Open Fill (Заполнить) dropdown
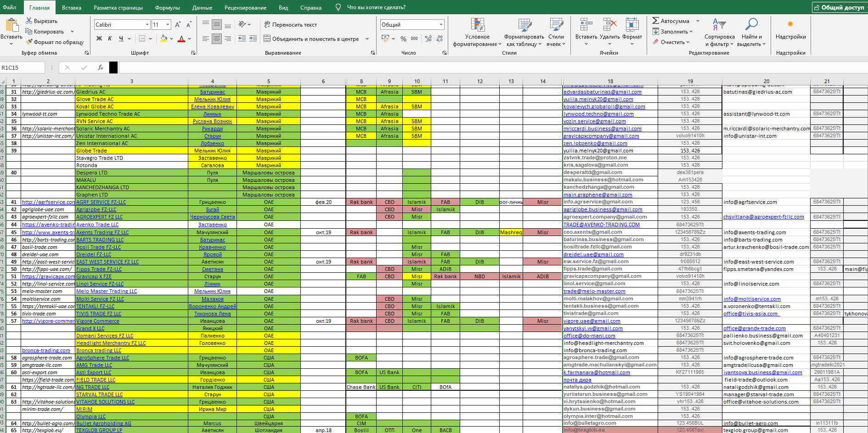This screenshot has width=868, height=433. click(x=672, y=32)
